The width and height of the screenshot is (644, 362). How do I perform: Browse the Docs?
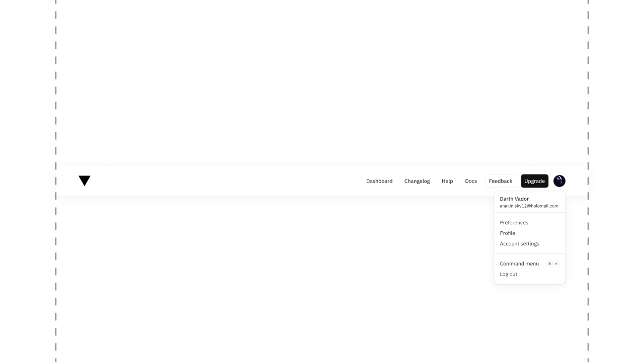tap(471, 181)
